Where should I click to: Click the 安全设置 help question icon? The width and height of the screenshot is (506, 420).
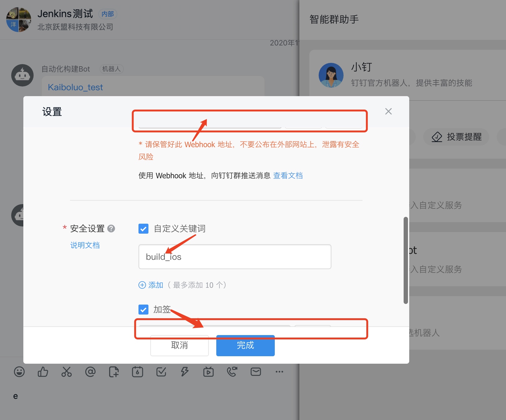pyautogui.click(x=111, y=229)
